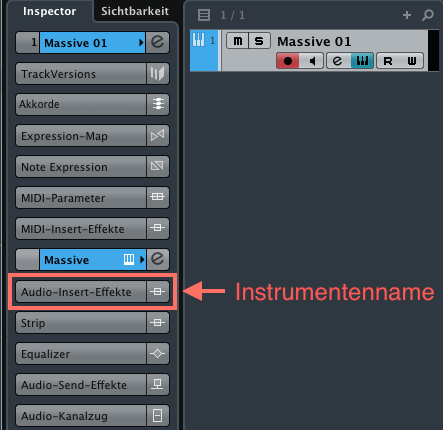This screenshot has height=430, width=443.
Task: Open the TrackVersions section icon
Action: point(158,74)
